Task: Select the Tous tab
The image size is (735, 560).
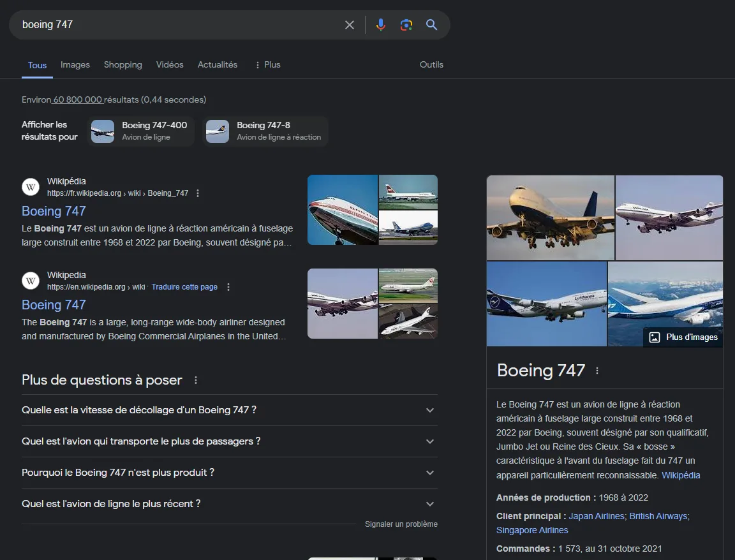Action: click(37, 65)
